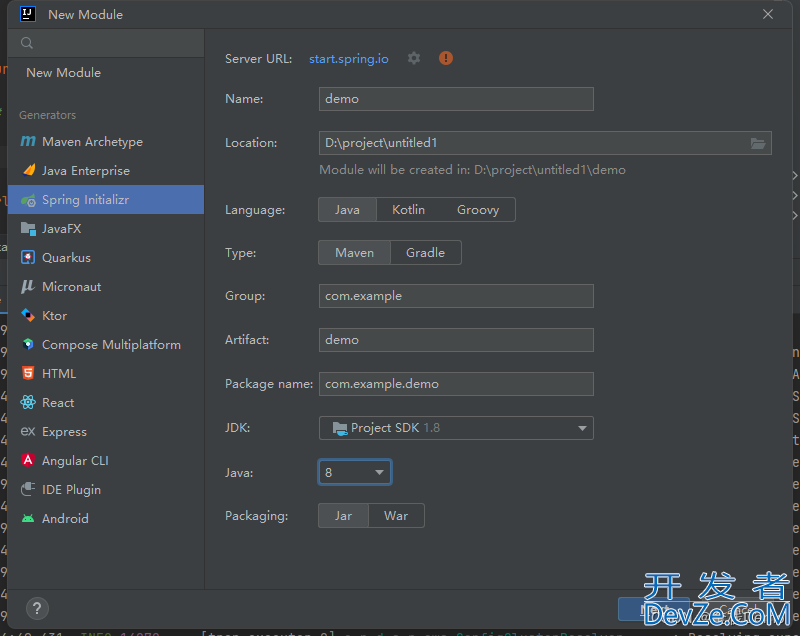Select the Quarkus generator icon
Viewport: 800px width, 636px height.
click(x=28, y=258)
